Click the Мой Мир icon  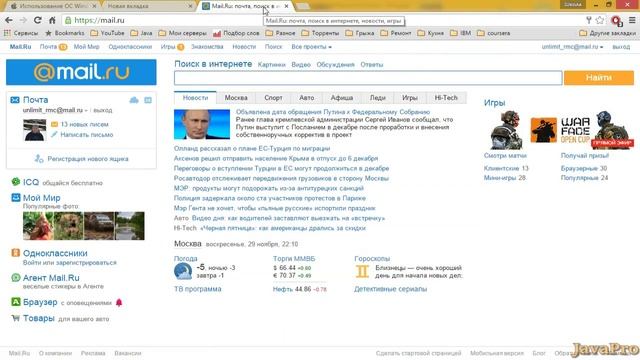(x=16, y=198)
